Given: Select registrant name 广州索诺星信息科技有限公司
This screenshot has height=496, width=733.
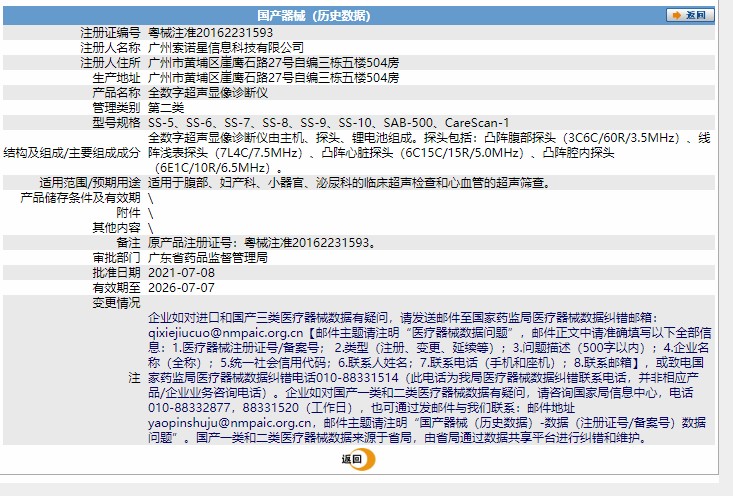Looking at the screenshot, I should (x=226, y=48).
